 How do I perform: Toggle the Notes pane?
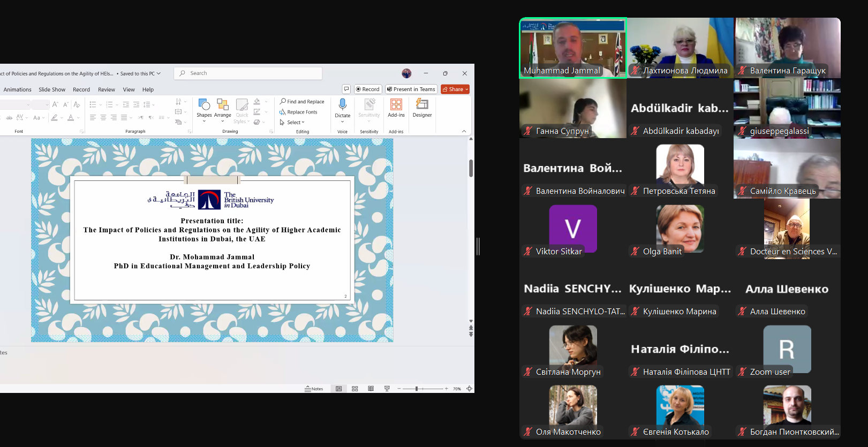(x=314, y=389)
